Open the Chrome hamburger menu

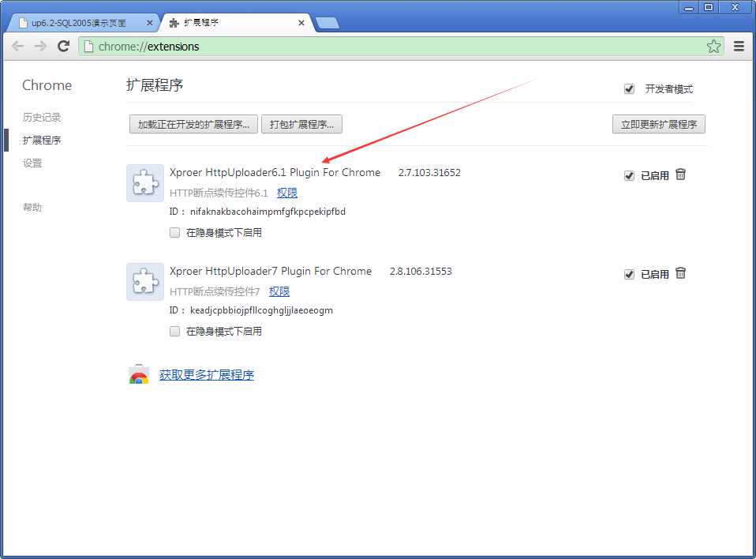click(x=739, y=47)
